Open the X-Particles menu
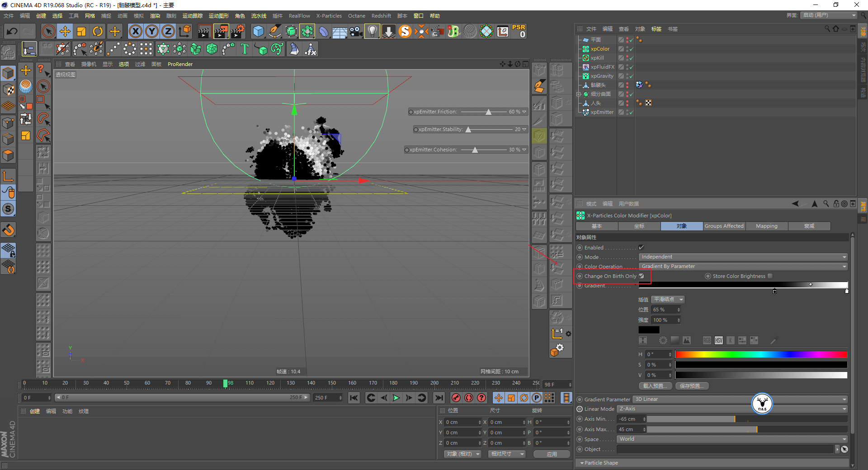The height and width of the screenshot is (470, 868). (329, 16)
